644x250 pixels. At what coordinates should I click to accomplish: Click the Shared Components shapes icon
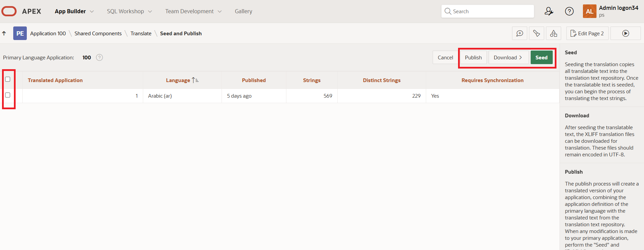tap(553, 33)
